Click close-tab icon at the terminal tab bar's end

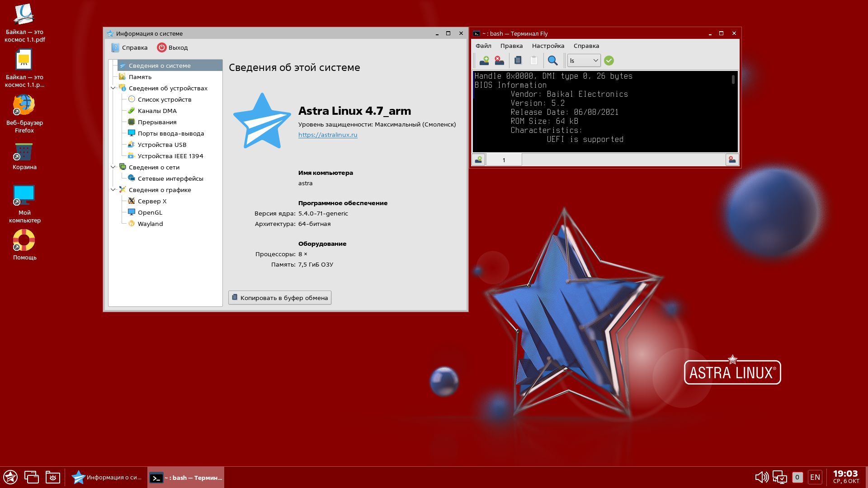732,160
